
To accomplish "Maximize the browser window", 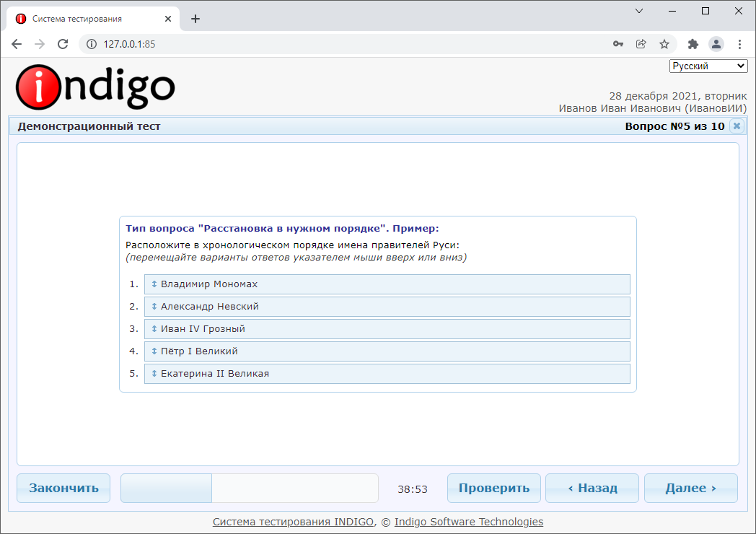I will (706, 11).
